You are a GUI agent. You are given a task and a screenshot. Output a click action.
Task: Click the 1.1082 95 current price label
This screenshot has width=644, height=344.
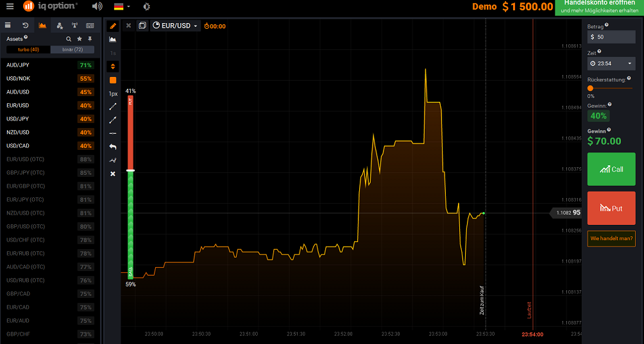tap(566, 213)
